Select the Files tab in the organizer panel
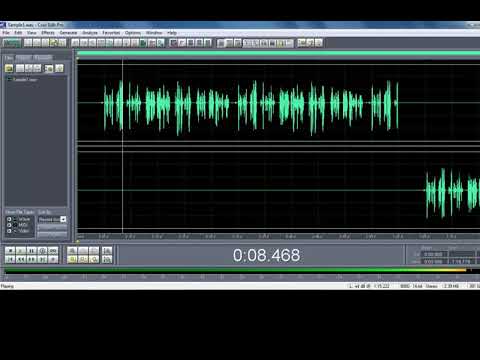 [9, 58]
